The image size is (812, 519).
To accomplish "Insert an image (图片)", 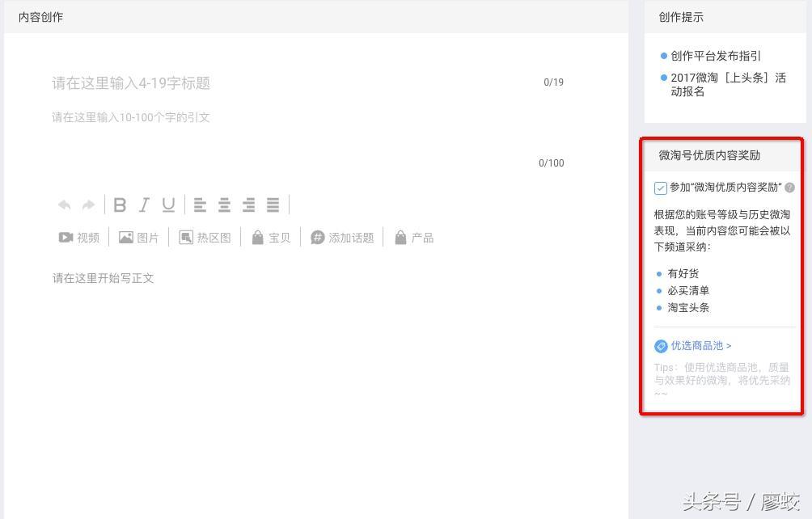I will 139,238.
